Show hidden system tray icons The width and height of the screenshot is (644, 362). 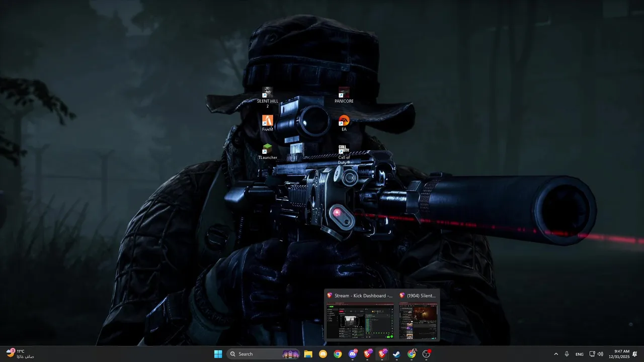click(x=556, y=354)
